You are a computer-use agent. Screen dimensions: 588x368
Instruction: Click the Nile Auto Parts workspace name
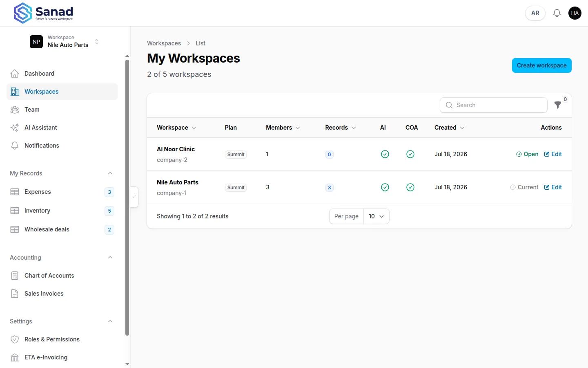tap(178, 182)
